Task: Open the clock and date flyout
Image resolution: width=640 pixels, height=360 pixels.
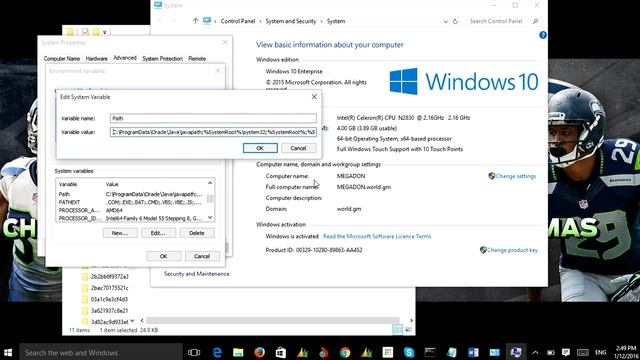Action: point(626,352)
